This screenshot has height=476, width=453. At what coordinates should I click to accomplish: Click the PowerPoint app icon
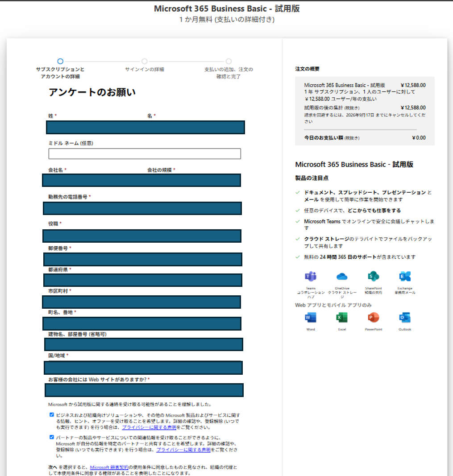pyautogui.click(x=374, y=318)
